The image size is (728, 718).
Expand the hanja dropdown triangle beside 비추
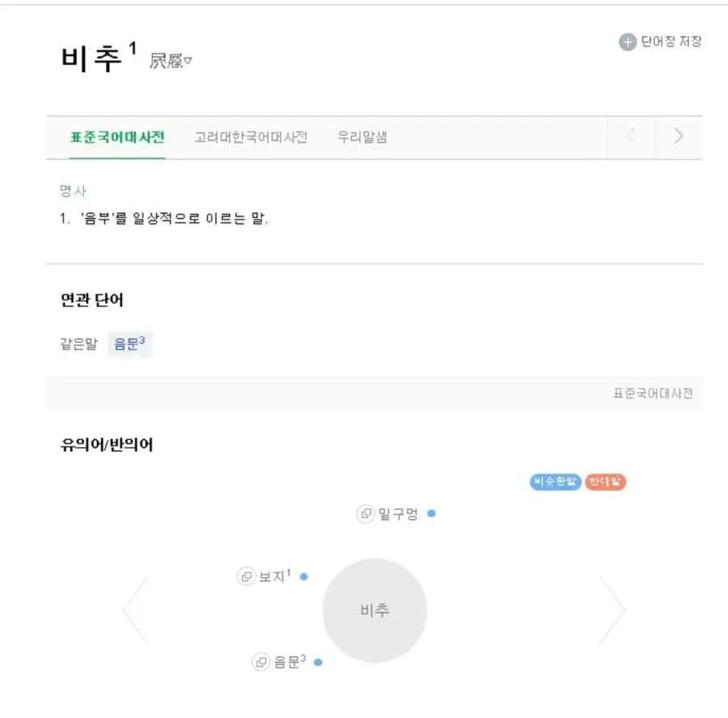188,61
